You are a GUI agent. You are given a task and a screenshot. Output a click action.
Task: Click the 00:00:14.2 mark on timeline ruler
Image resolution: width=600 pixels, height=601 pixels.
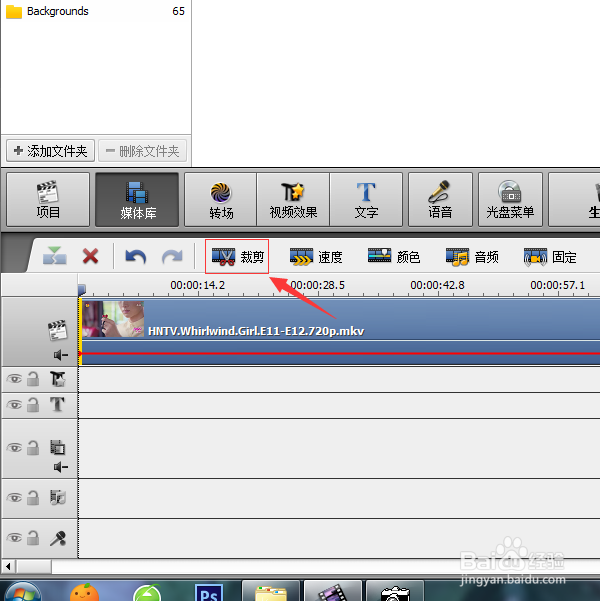197,285
